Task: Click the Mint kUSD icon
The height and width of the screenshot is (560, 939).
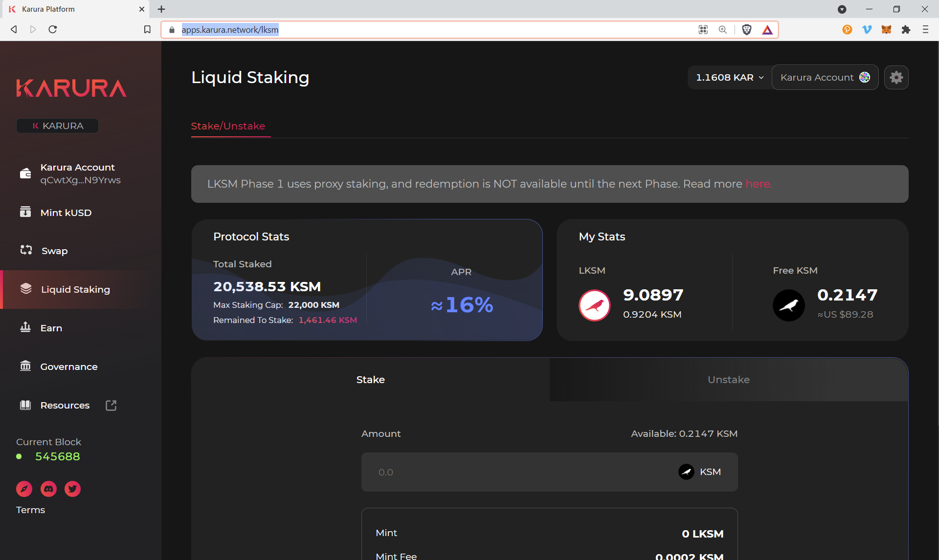Action: pyautogui.click(x=25, y=212)
